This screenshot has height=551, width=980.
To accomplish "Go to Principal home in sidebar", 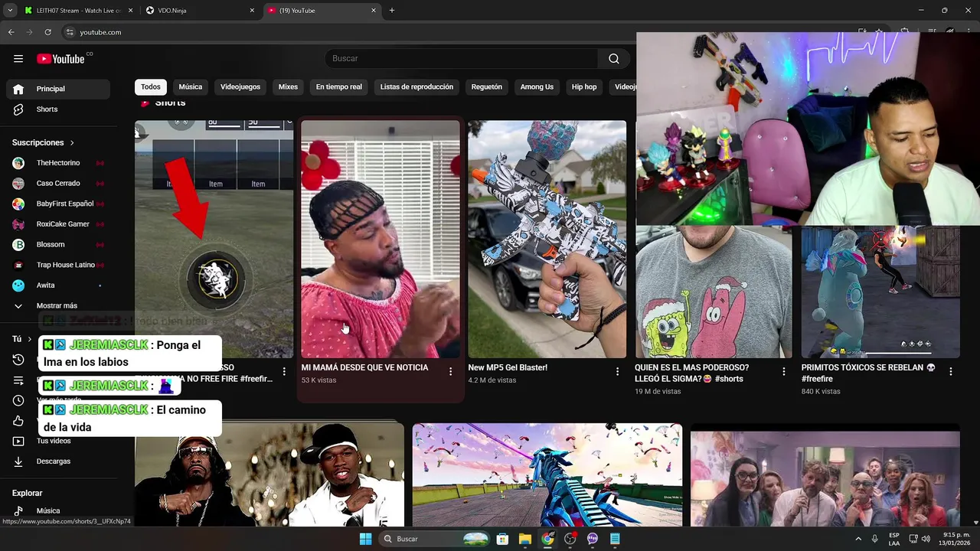I will (58, 89).
